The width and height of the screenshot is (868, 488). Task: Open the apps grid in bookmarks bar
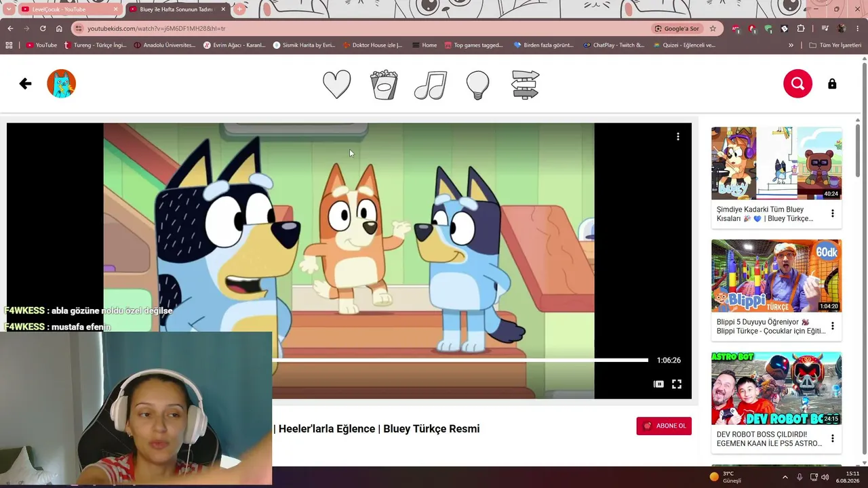9,45
